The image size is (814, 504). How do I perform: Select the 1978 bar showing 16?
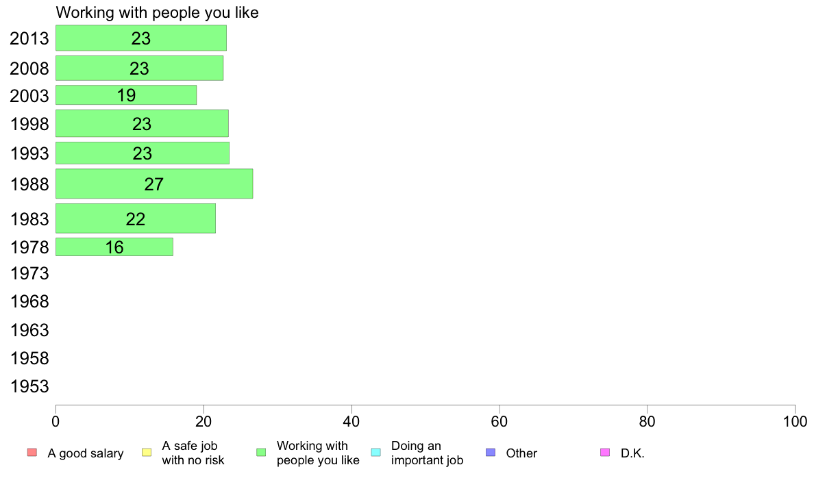pos(114,247)
